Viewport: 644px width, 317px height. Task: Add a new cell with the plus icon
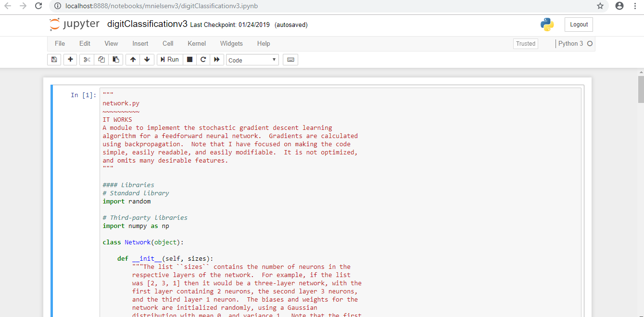point(70,59)
